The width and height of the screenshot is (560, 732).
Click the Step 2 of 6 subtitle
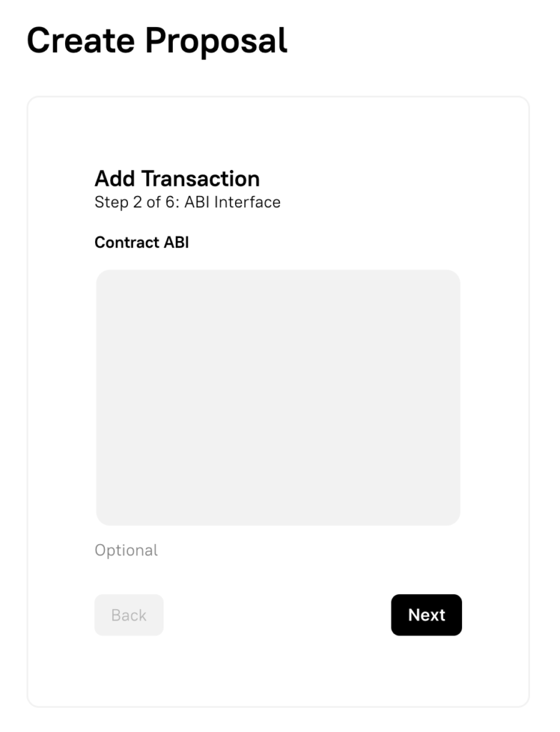[x=187, y=202]
